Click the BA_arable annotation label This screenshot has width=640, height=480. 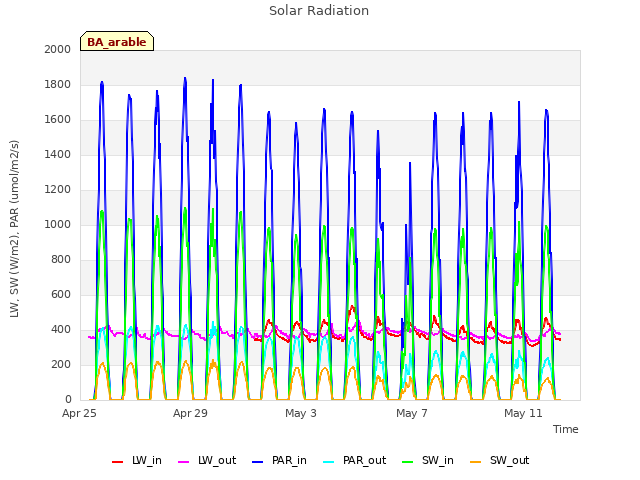click(117, 42)
